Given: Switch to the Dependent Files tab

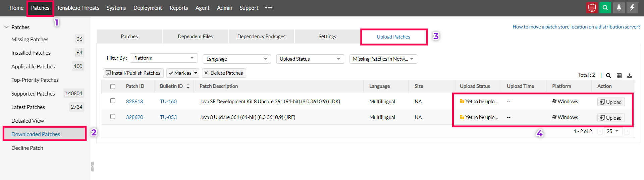Looking at the screenshot, I should tap(195, 37).
